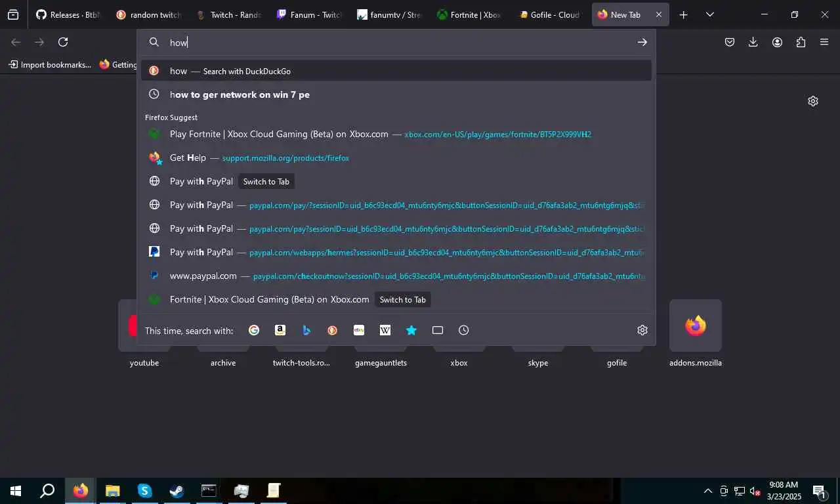840x504 pixels.
Task: Switch to Gofile - Cloud tab
Action: [550, 14]
